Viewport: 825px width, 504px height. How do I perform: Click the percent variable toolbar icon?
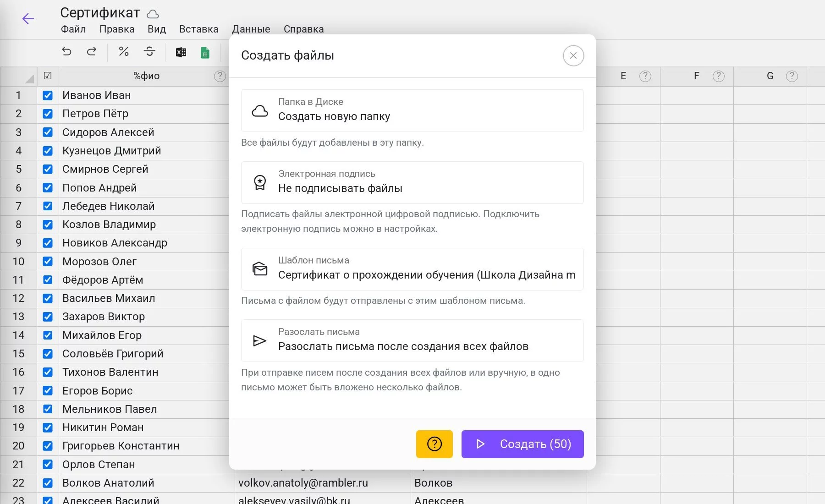(x=124, y=51)
